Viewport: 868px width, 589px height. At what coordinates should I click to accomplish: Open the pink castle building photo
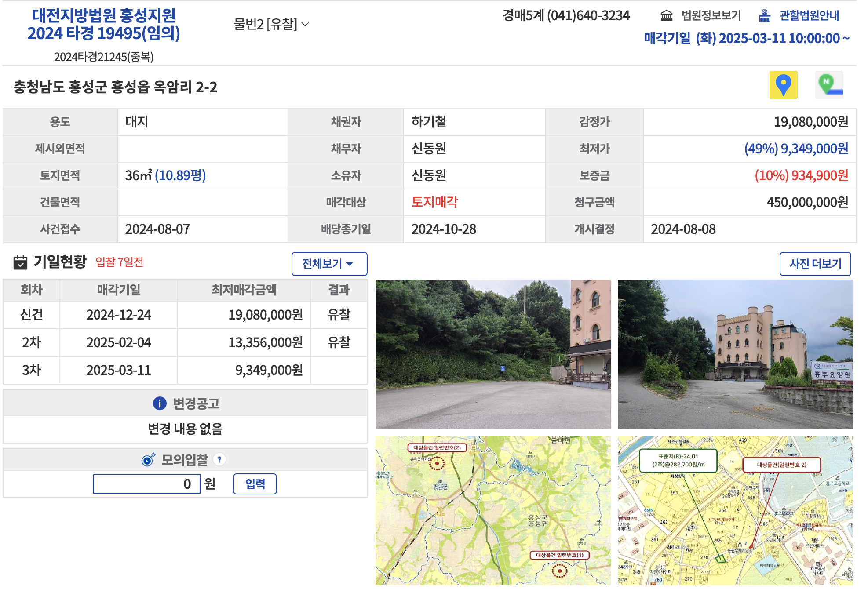click(735, 354)
